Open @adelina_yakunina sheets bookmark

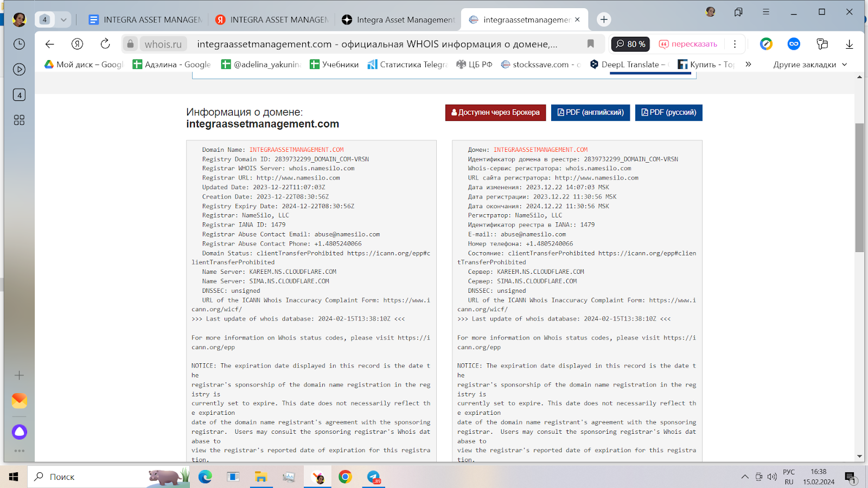(261, 64)
